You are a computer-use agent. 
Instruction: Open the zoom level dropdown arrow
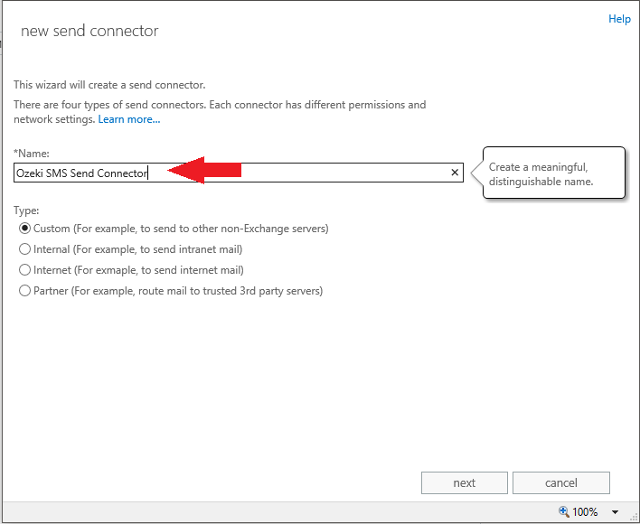[615, 512]
